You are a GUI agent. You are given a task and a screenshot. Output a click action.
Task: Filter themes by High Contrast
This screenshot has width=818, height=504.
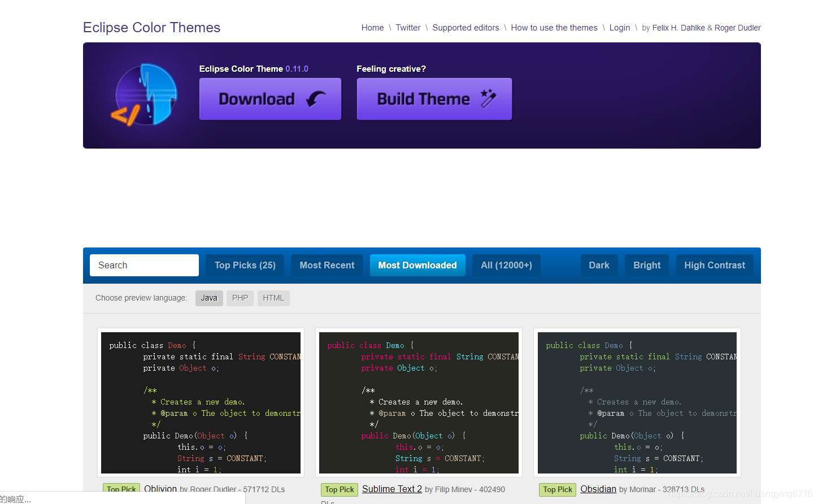715,265
